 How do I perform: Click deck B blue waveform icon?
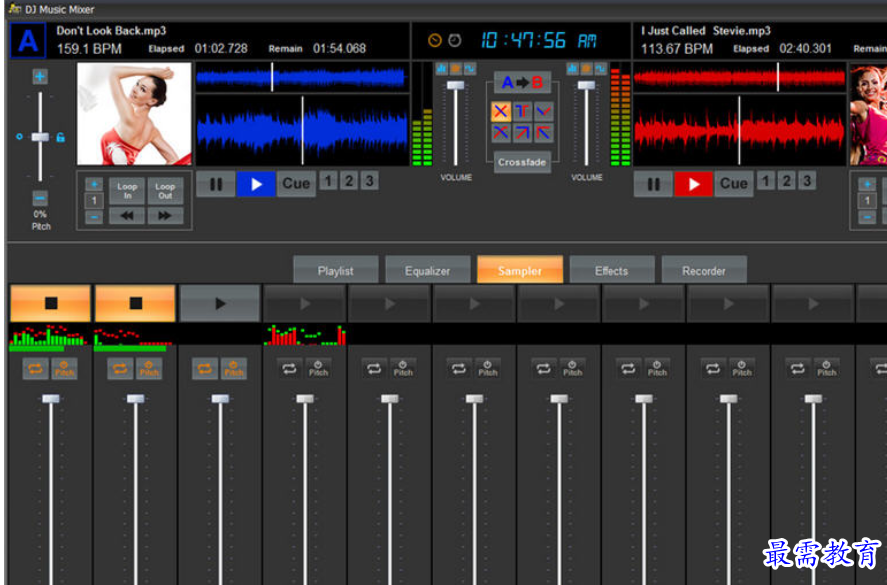point(601,68)
